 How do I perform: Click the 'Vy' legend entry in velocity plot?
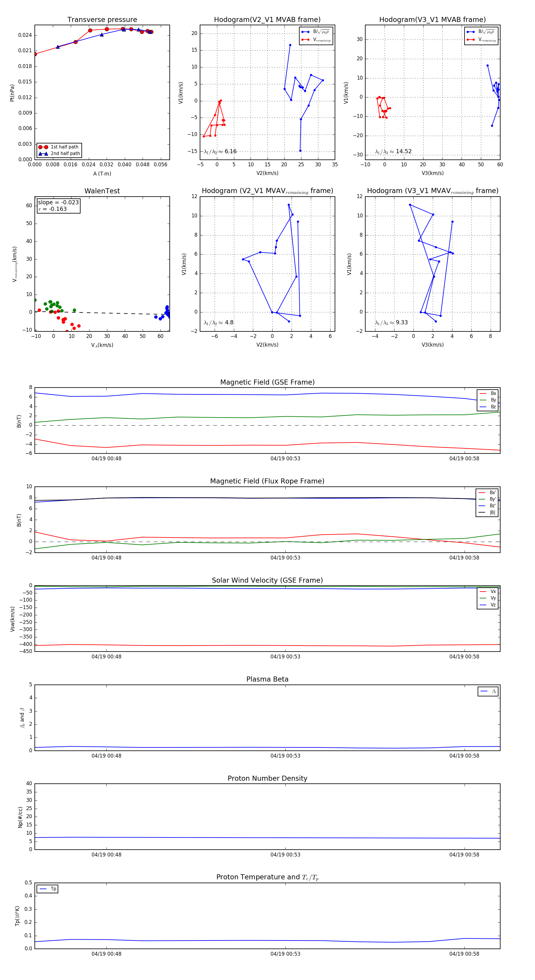pos(488,598)
